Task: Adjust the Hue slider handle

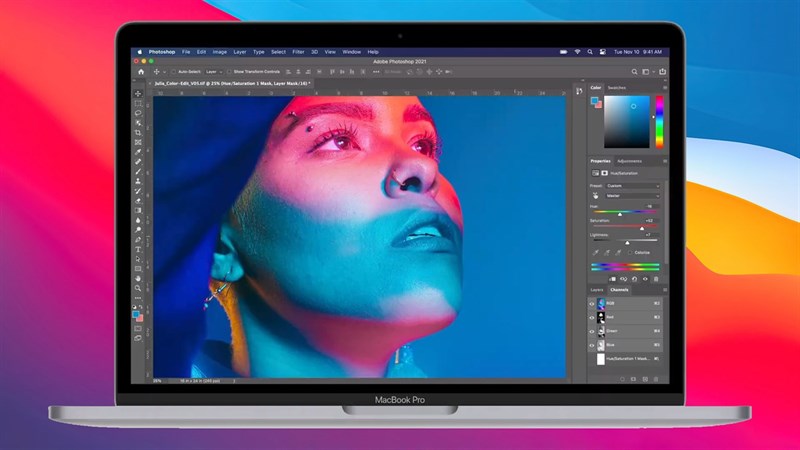Action: tap(620, 214)
